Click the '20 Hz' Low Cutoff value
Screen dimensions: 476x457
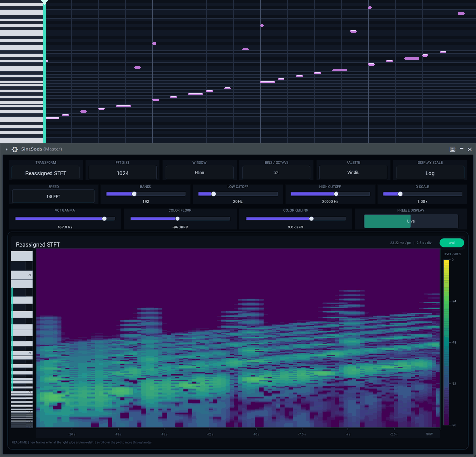238,202
